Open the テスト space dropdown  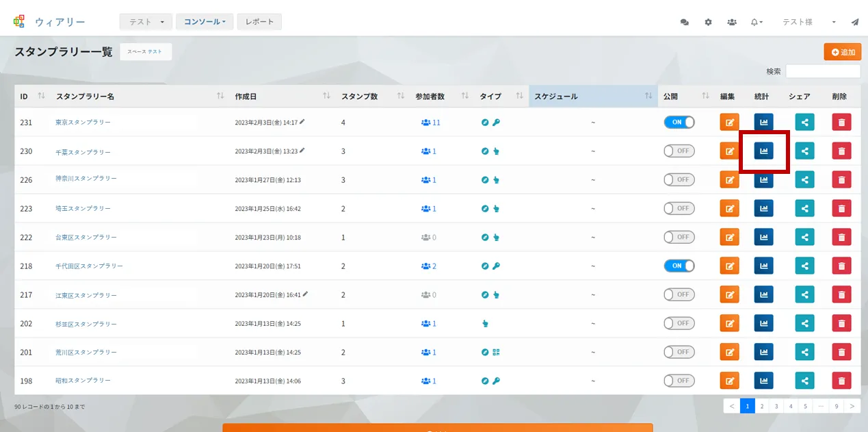point(146,22)
